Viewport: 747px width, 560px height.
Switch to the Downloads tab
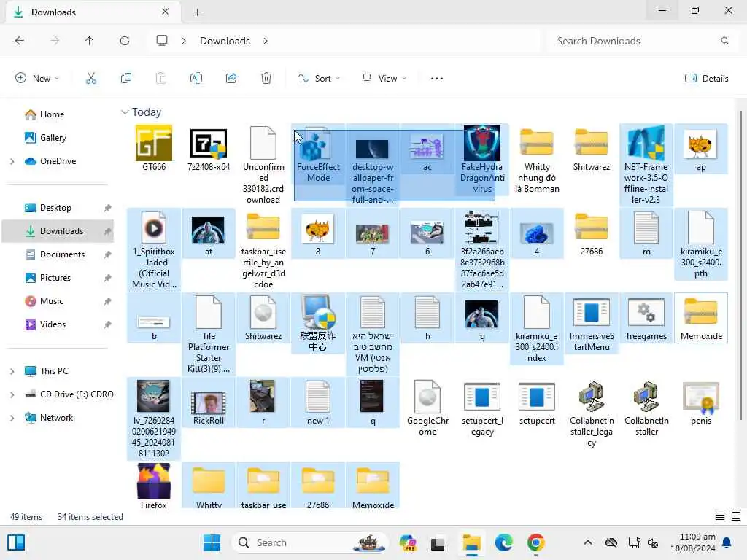[x=93, y=12]
